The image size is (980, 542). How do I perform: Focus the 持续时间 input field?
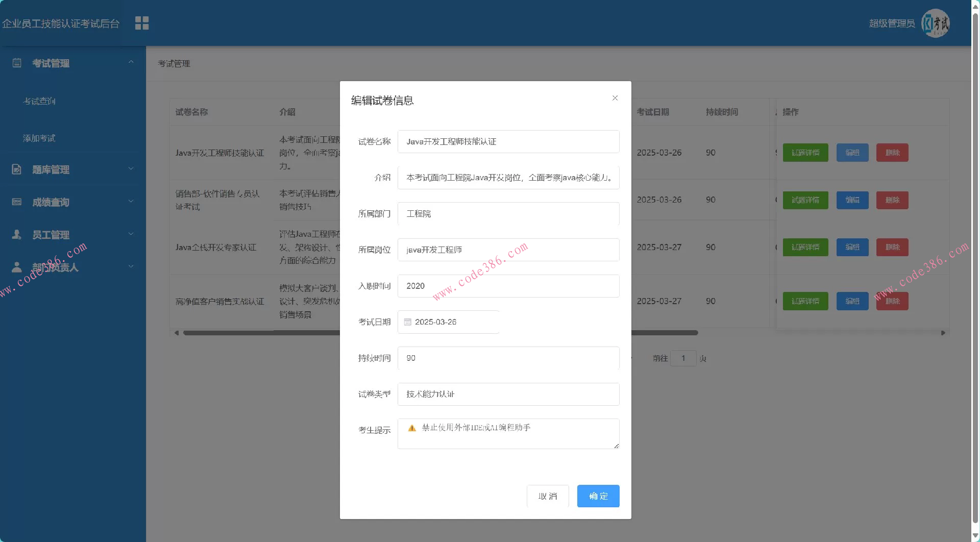pyautogui.click(x=508, y=358)
